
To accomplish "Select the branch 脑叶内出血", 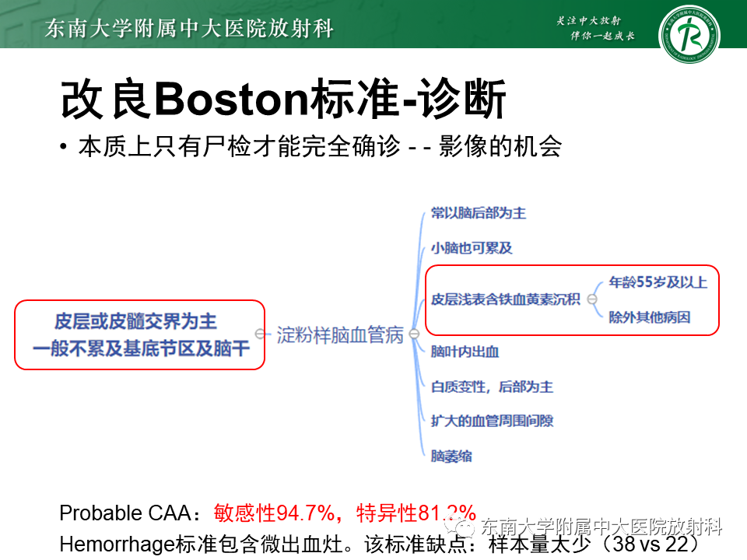I will coord(465,352).
